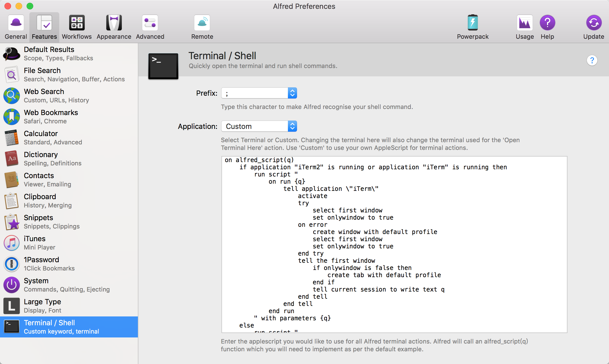This screenshot has height=364, width=609.
Task: View Usage statistics
Action: point(525,27)
